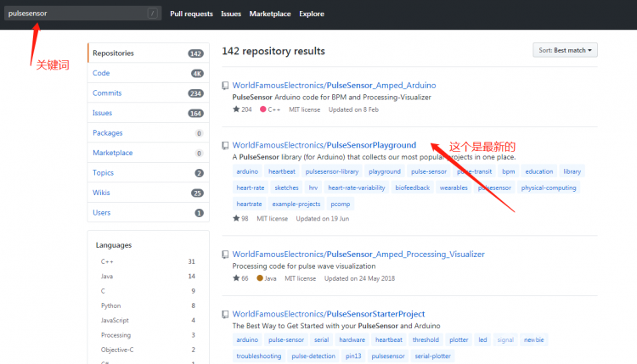Click the education topic tag
Screen dimensions: 637x364
(x=539, y=171)
